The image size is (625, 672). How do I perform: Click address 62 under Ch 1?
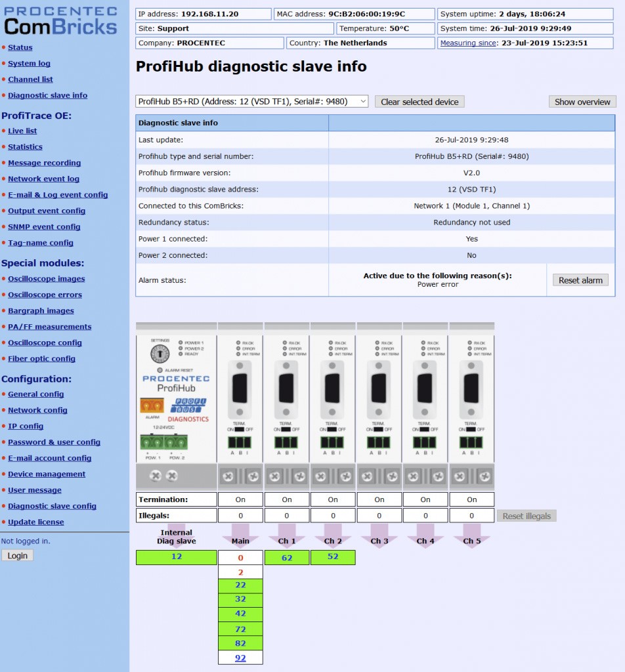click(287, 558)
